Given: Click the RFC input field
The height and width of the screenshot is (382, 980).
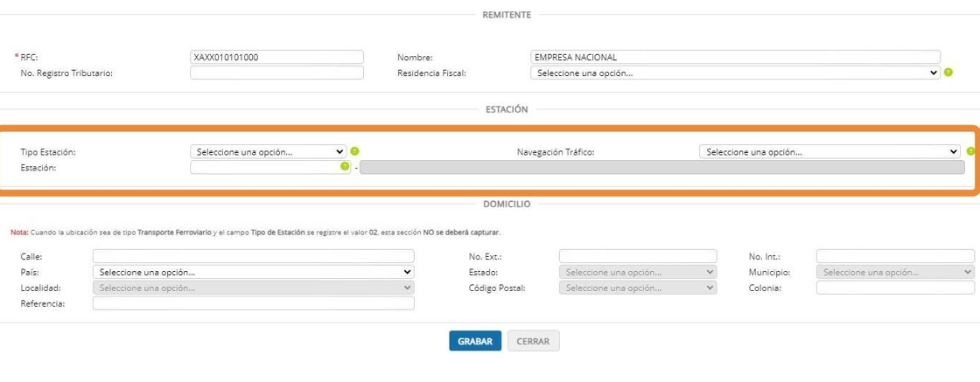Looking at the screenshot, I should (x=276, y=58).
